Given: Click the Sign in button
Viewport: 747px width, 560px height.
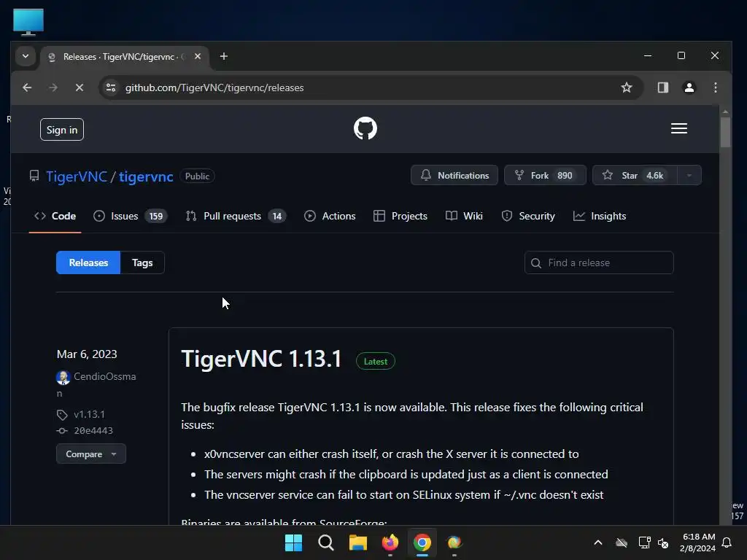Looking at the screenshot, I should [62, 130].
